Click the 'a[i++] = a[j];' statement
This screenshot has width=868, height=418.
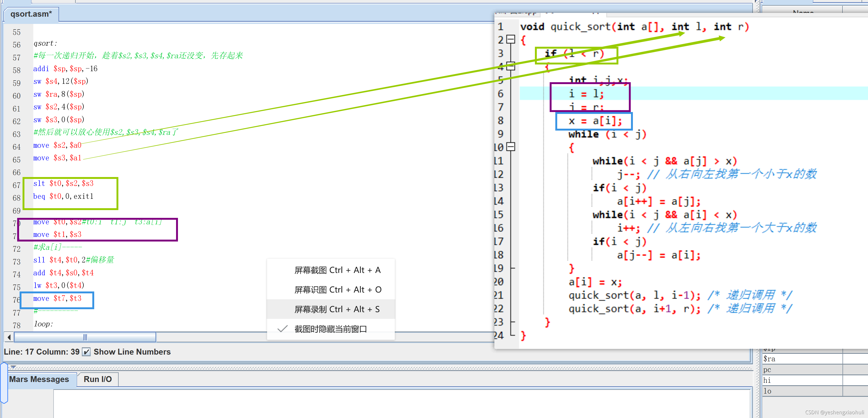click(659, 201)
